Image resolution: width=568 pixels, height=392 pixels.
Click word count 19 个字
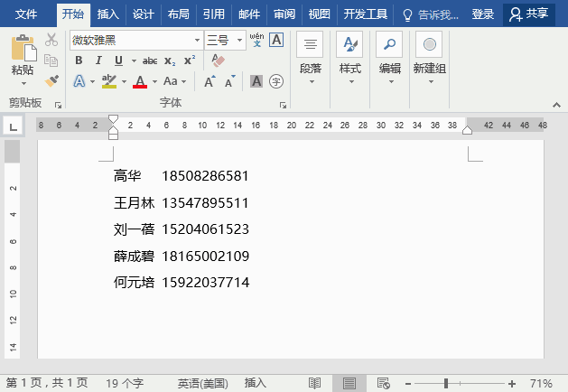(x=125, y=383)
